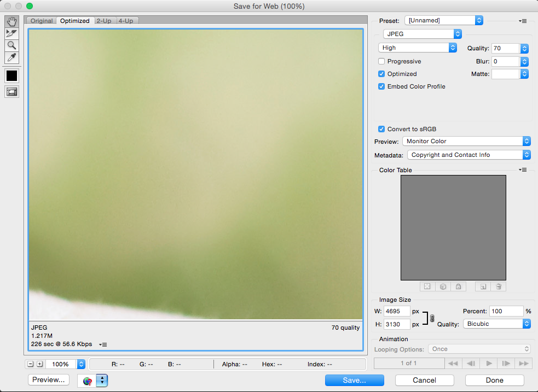This screenshot has width=538, height=392.
Task: Click the optimized image preview
Action: (195, 174)
